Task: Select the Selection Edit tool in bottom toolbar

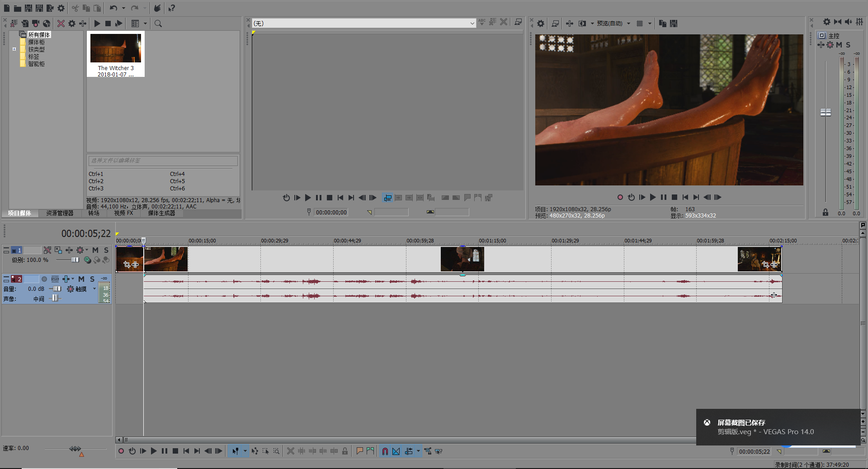Action: pos(265,451)
